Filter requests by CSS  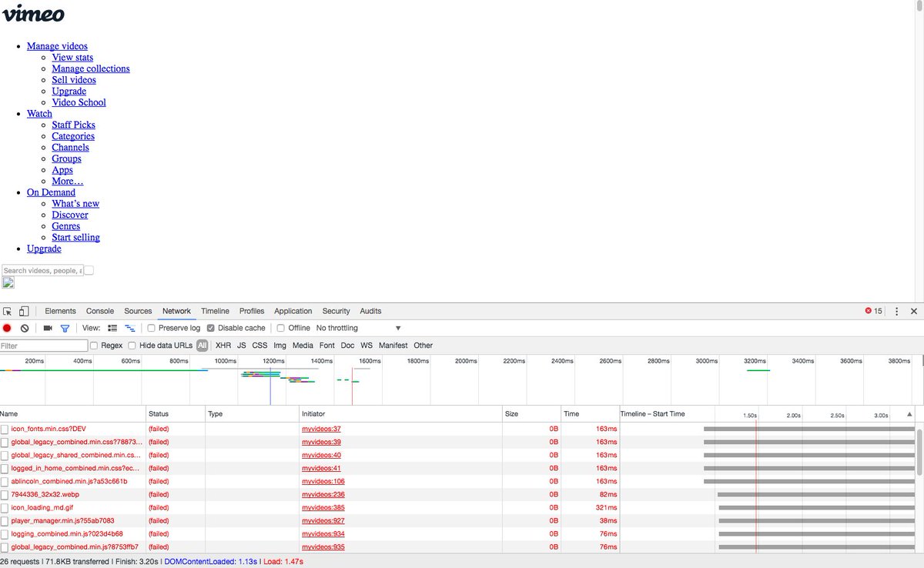(259, 346)
